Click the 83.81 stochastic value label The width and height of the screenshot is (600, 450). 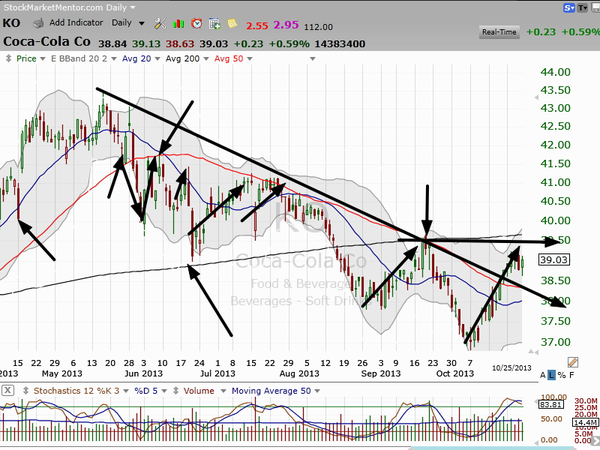click(x=551, y=404)
